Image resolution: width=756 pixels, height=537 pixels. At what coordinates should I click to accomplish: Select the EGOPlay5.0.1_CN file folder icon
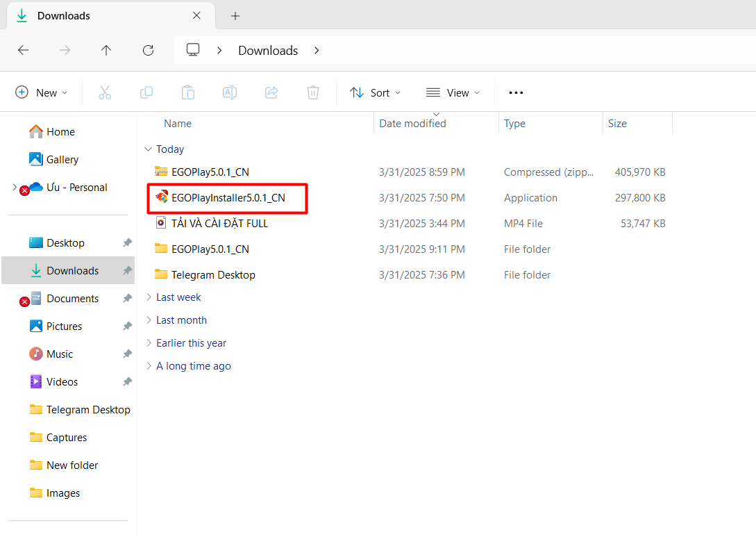[161, 249]
